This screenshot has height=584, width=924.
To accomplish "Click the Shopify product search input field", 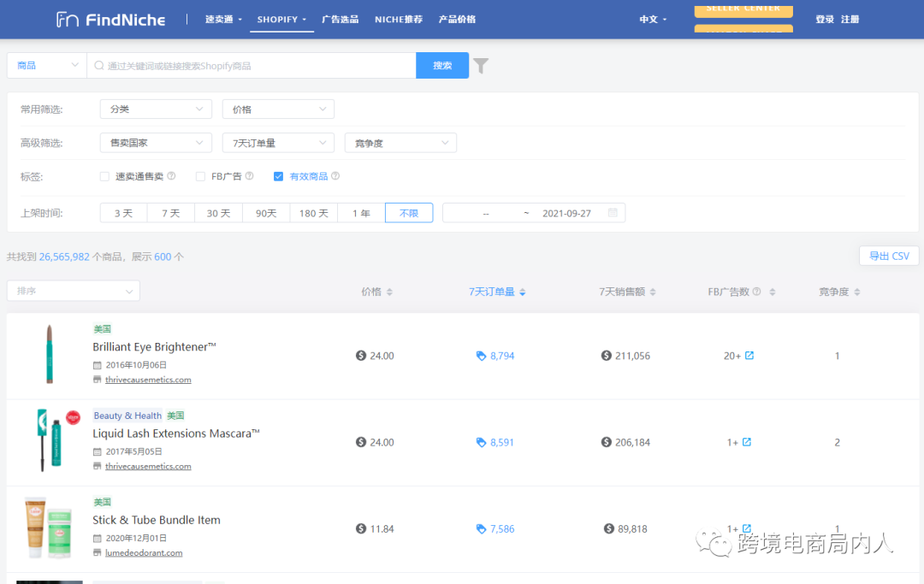I will (252, 66).
